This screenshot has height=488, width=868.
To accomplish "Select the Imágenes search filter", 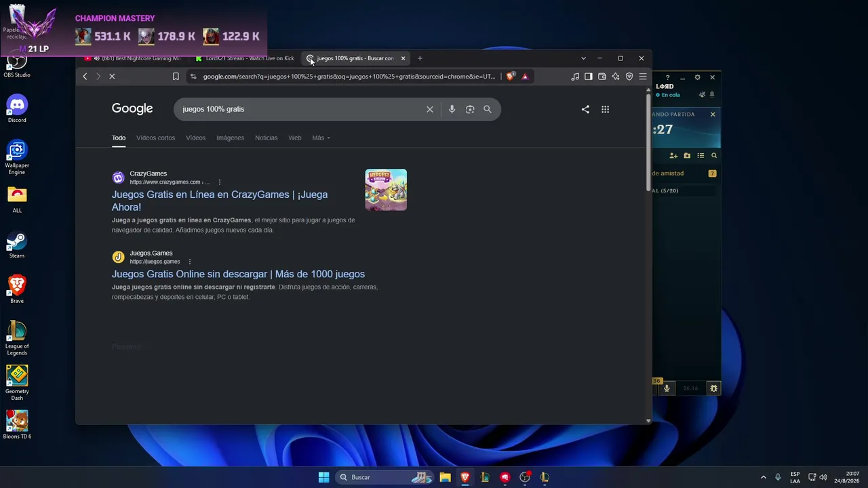I will [x=230, y=138].
